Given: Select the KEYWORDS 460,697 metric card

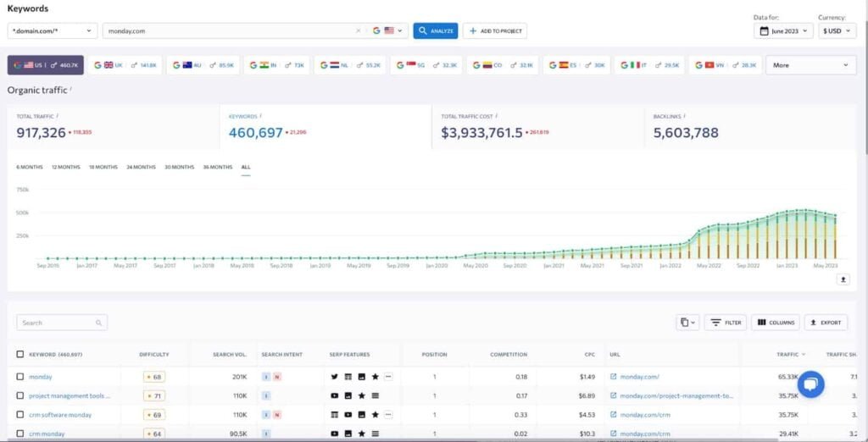Looking at the screenshot, I should click(x=325, y=127).
